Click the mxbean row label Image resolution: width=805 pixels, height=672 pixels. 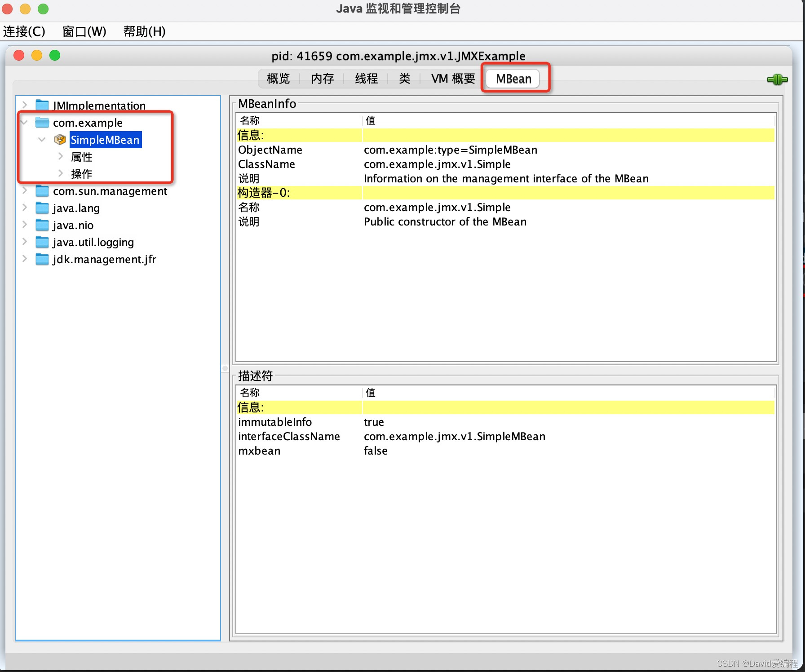coord(259,451)
